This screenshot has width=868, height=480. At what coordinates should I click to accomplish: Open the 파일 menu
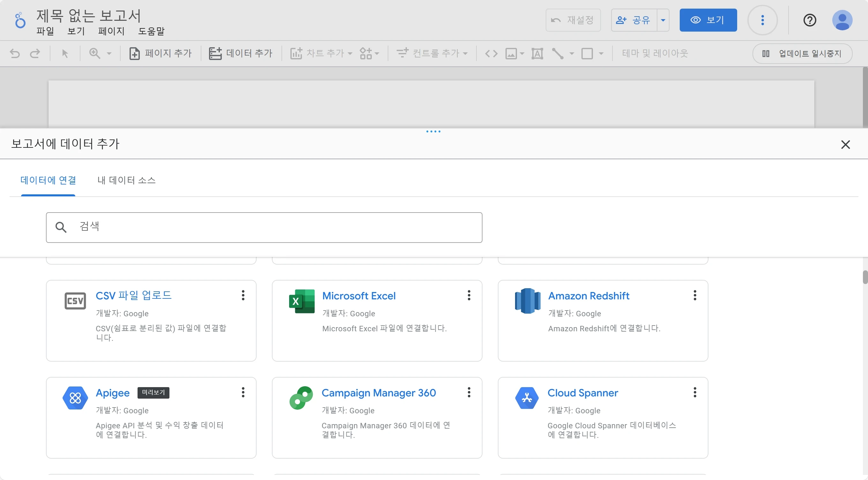45,31
